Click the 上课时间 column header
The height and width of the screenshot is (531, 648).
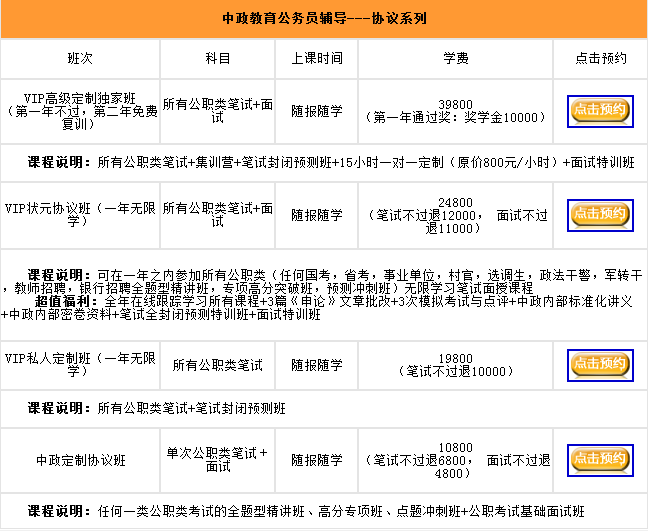(x=317, y=58)
